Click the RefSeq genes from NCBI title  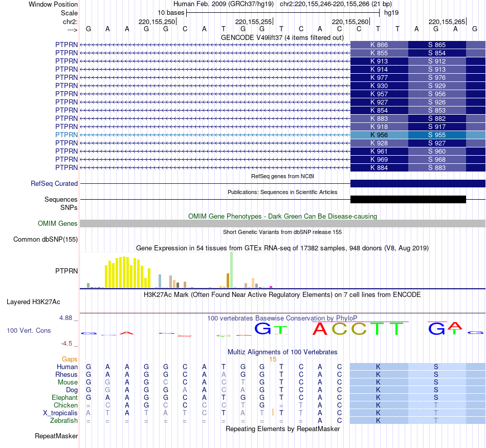[x=283, y=176]
